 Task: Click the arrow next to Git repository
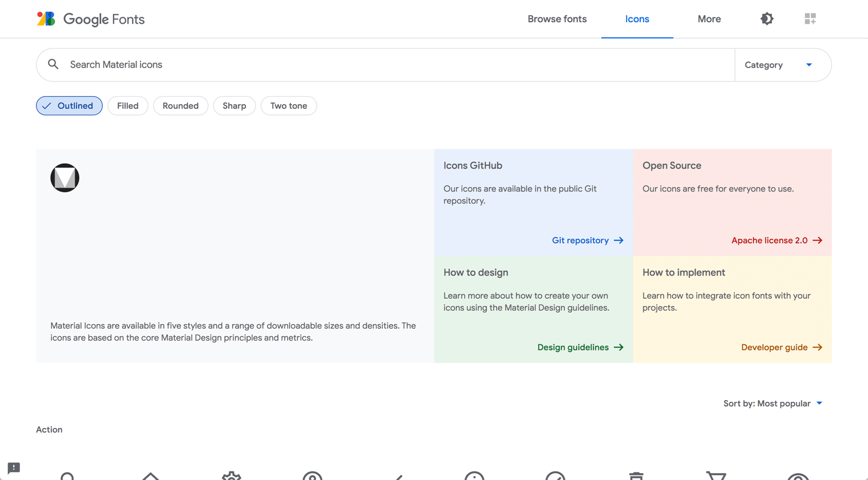(619, 240)
